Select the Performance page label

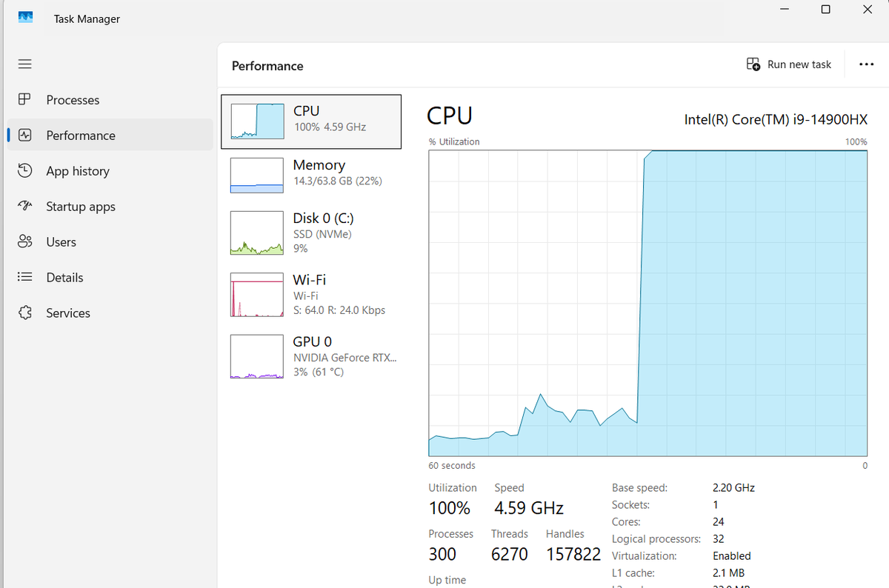(x=81, y=136)
